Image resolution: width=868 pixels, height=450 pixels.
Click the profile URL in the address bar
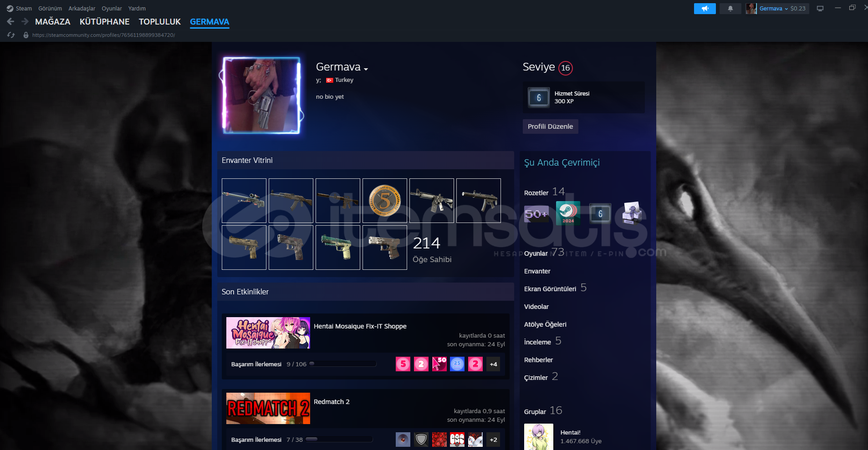tap(103, 35)
